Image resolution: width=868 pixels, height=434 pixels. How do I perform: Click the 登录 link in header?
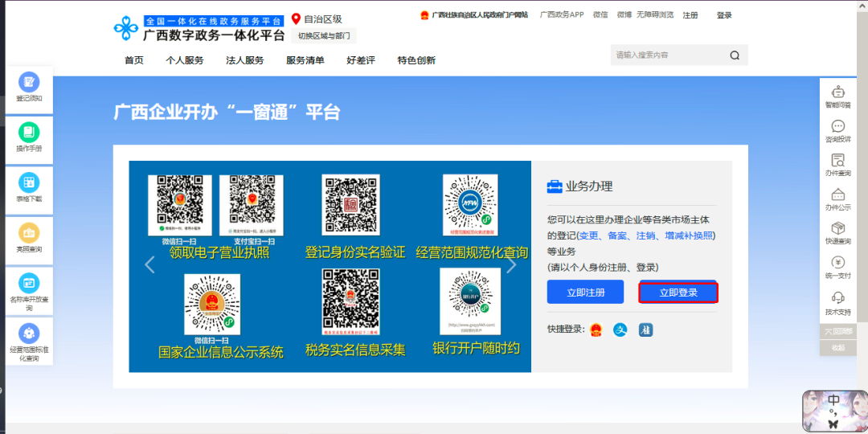724,15
